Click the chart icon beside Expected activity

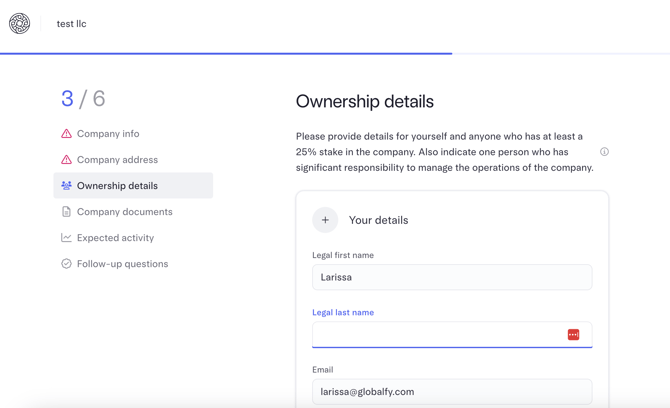click(66, 238)
